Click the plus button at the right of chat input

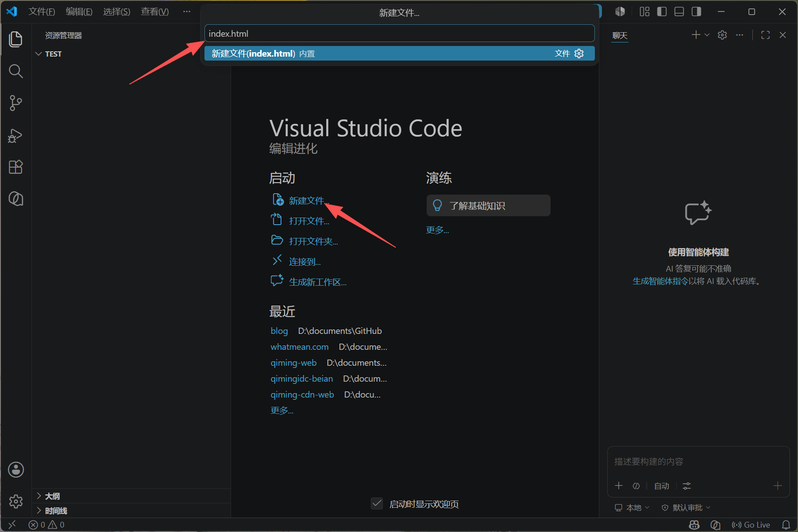(x=778, y=486)
